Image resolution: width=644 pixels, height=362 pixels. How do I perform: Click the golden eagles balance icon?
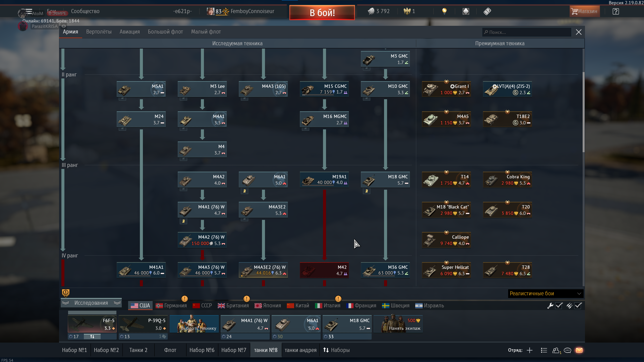[407, 11]
